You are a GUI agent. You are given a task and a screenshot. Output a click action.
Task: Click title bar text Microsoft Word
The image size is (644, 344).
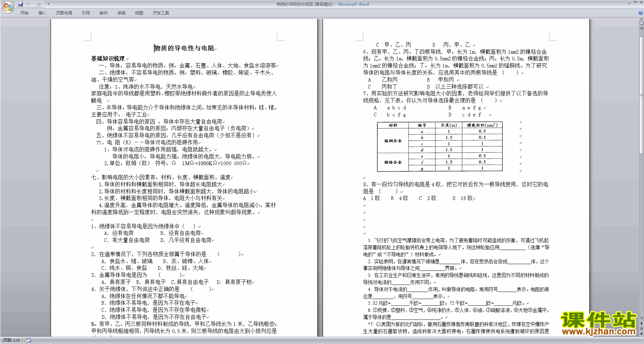click(354, 4)
